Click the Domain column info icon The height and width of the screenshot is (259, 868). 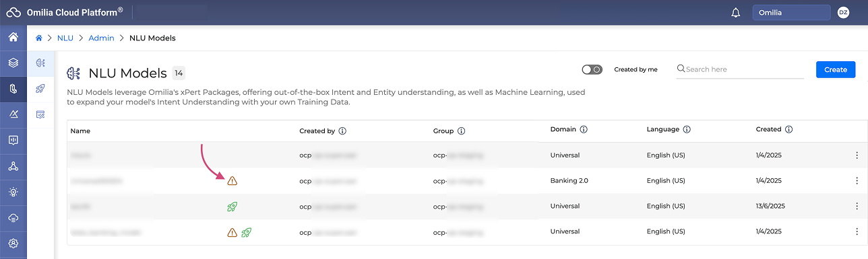(584, 129)
